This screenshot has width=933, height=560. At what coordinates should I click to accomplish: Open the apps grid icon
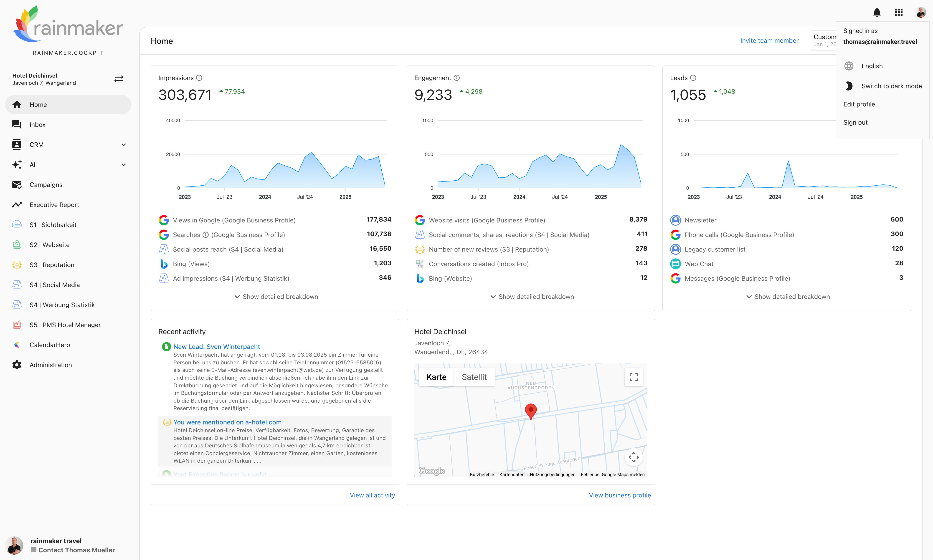[899, 13]
